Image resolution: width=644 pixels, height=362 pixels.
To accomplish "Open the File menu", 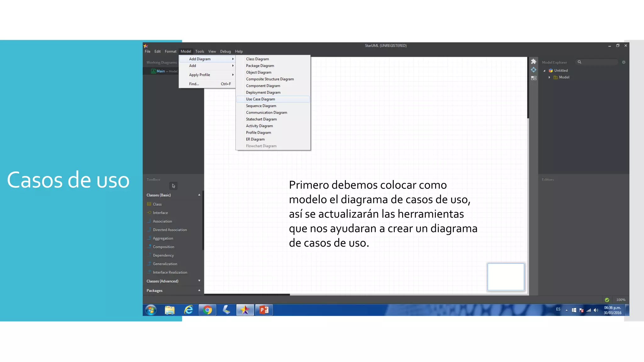I will click(147, 51).
